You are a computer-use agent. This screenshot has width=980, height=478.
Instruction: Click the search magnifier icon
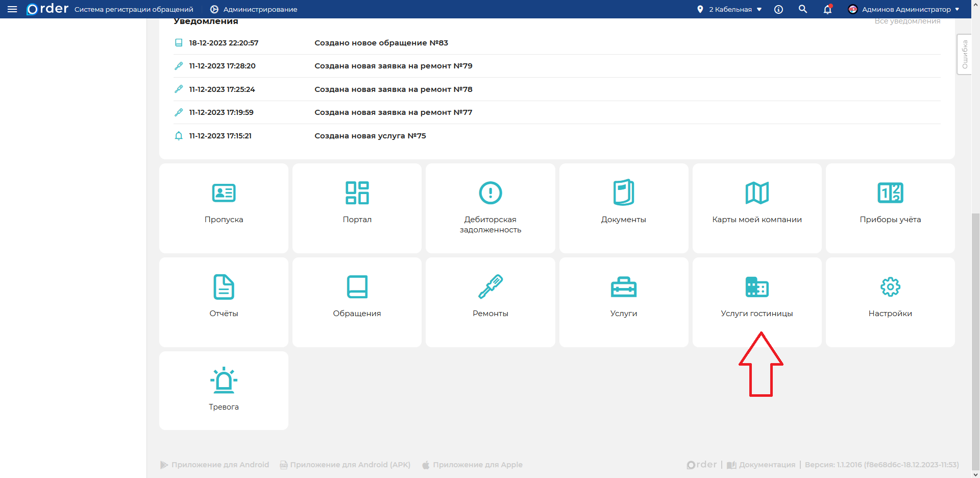tap(803, 9)
